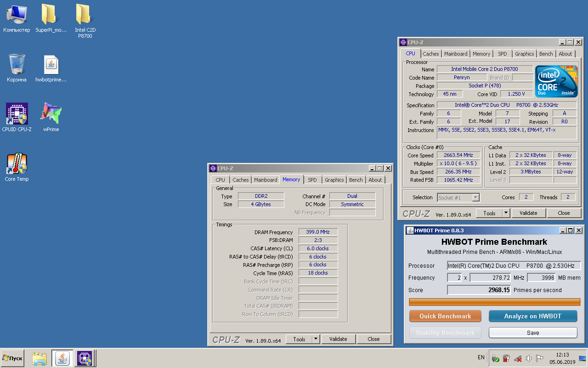Click DRAM Frequency value 399.0 MHz
The width and height of the screenshot is (588, 368).
pos(318,232)
